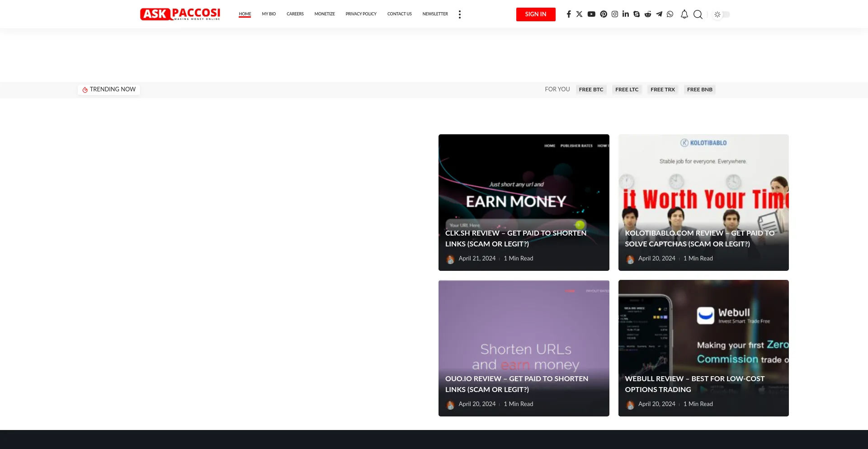The width and height of the screenshot is (868, 449).
Task: Open the Facebook social icon
Action: pos(569,14)
